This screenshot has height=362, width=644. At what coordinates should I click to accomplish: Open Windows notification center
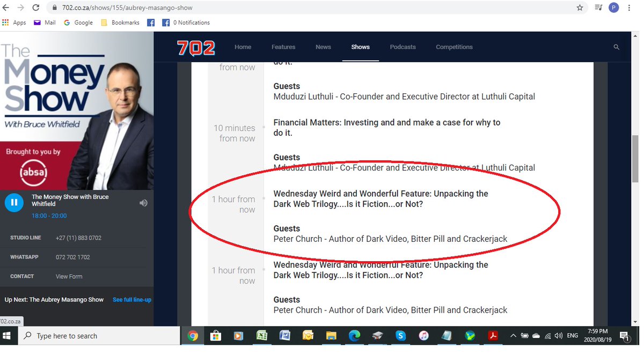(625, 336)
